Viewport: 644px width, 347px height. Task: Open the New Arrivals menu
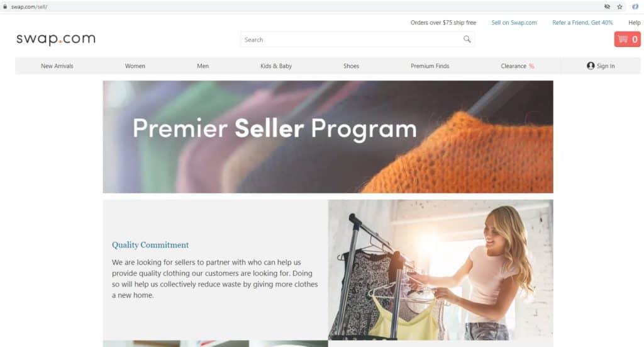pos(57,65)
